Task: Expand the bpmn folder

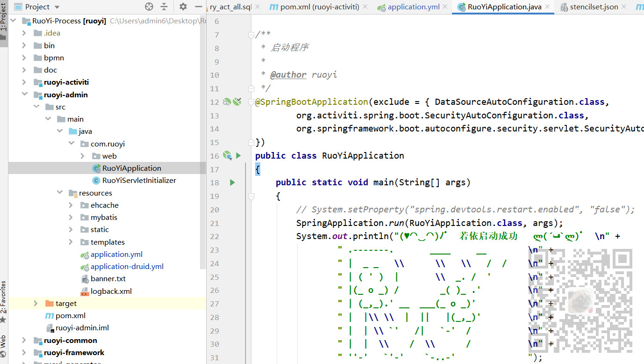Action: 24,58
